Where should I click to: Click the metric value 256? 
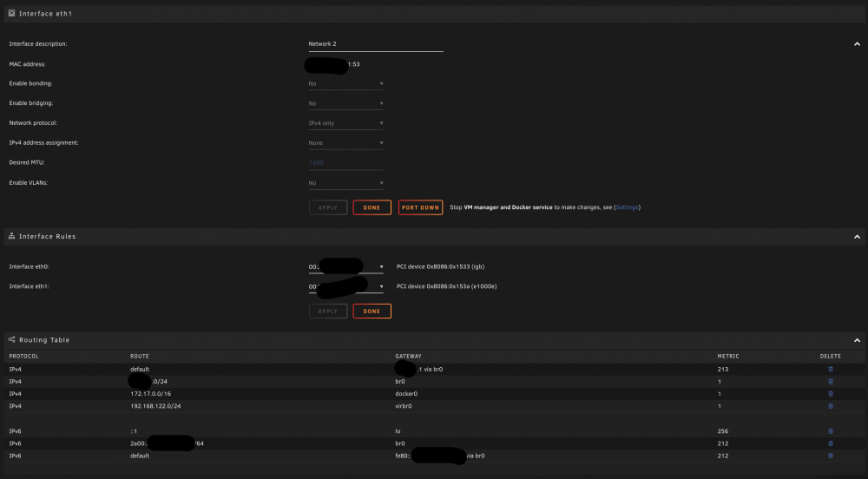pos(723,431)
